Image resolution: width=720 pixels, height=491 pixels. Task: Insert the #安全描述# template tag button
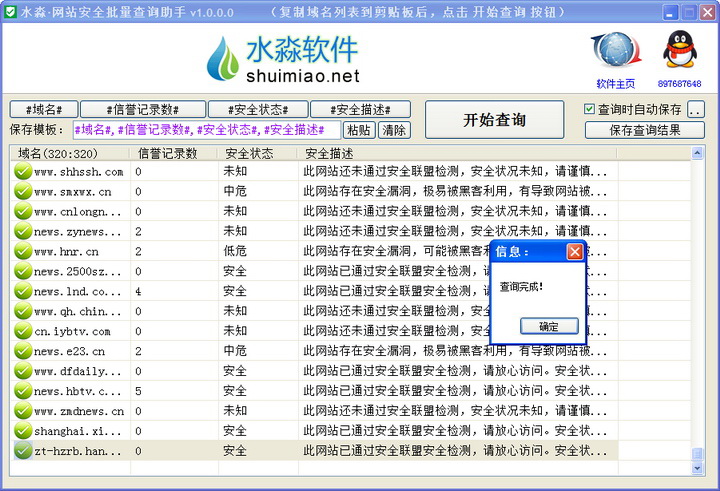[360, 110]
